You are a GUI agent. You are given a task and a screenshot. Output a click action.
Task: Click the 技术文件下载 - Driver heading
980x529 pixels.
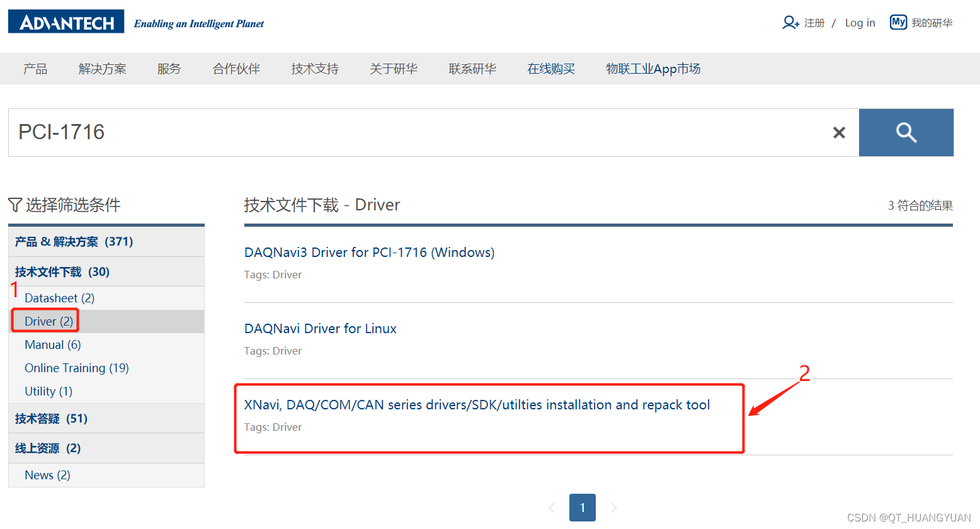pyautogui.click(x=322, y=205)
